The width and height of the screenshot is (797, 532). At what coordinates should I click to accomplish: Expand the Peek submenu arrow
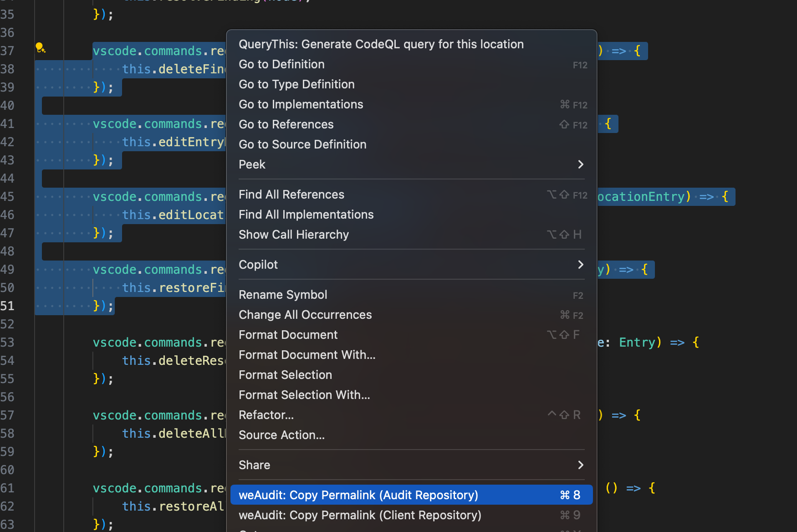tap(581, 164)
